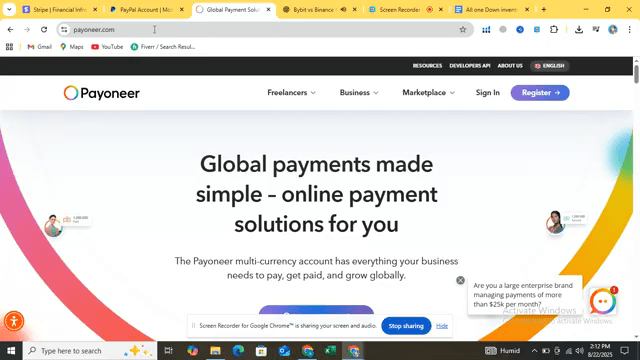Screen dimensions: 640x360
Task: Reload the page
Action: [44, 29]
